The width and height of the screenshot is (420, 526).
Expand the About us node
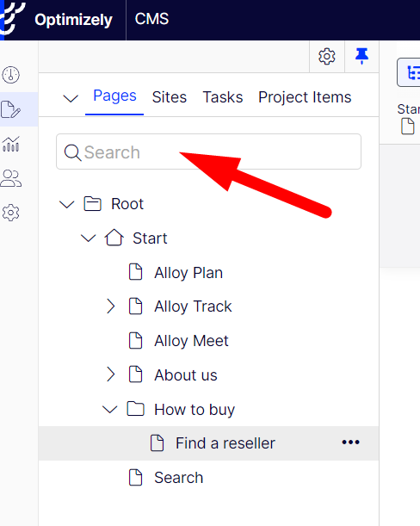tap(110, 374)
